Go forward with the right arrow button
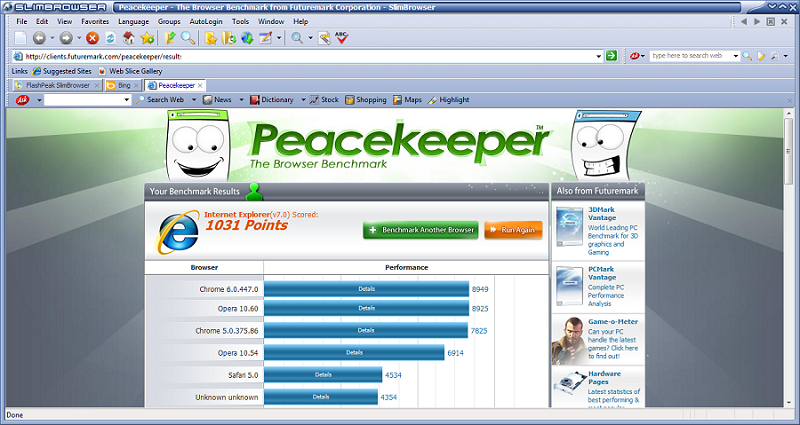The height and width of the screenshot is (425, 800). tap(66, 38)
